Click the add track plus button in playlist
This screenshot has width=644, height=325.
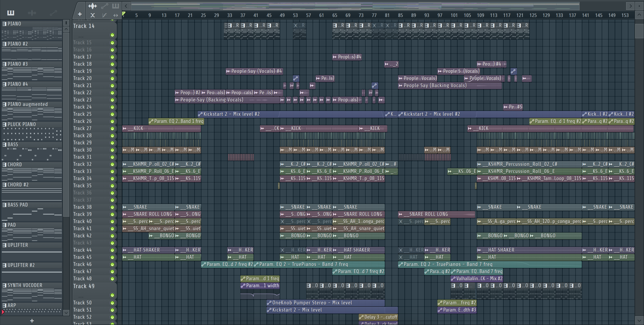pos(80,14)
